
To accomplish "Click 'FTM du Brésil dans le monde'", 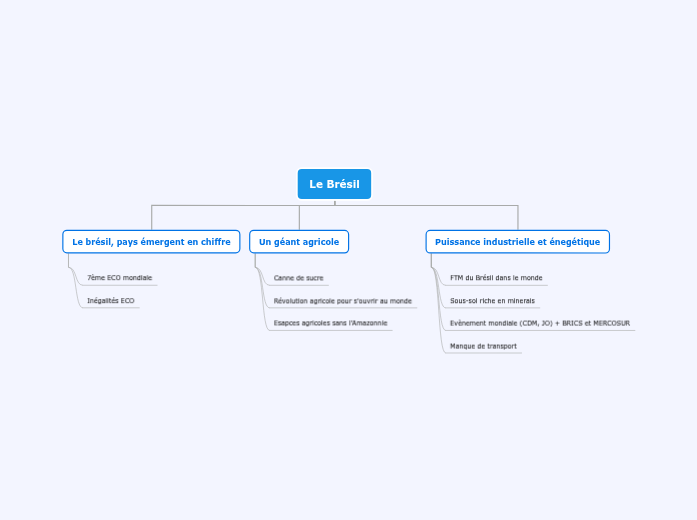I will point(496,277).
